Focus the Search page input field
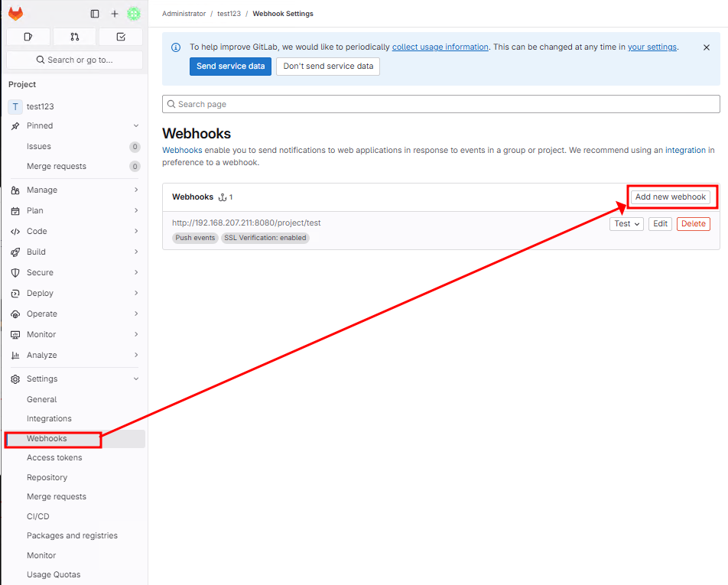This screenshot has height=585, width=728. click(x=441, y=105)
